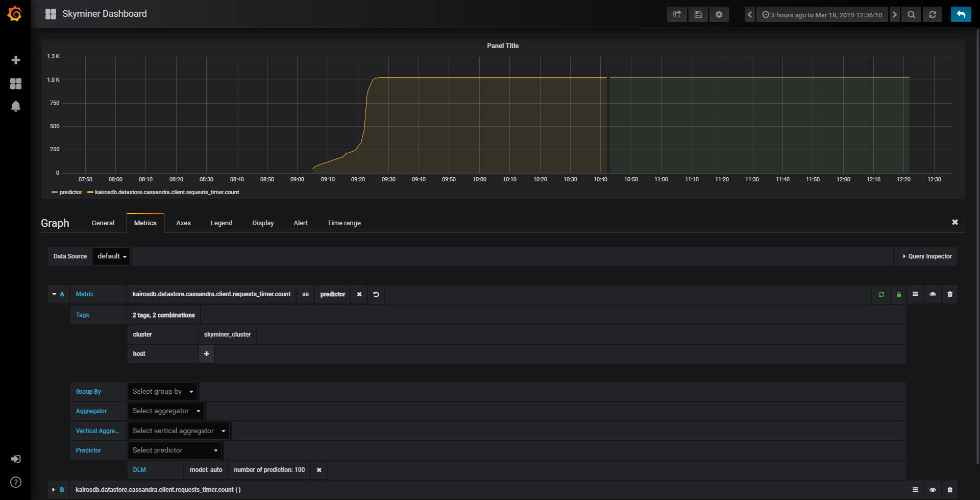Toggle the green lock icon on query A
This screenshot has height=500, width=980.
pos(899,295)
